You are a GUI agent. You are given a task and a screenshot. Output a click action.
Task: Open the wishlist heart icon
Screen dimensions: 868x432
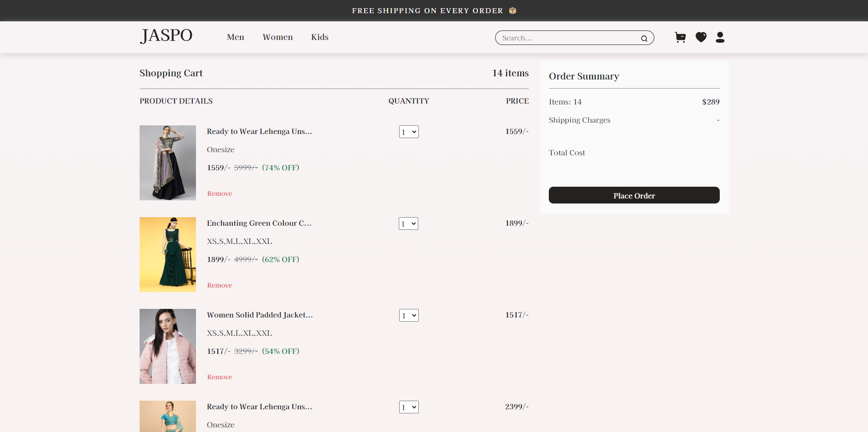[x=701, y=37]
